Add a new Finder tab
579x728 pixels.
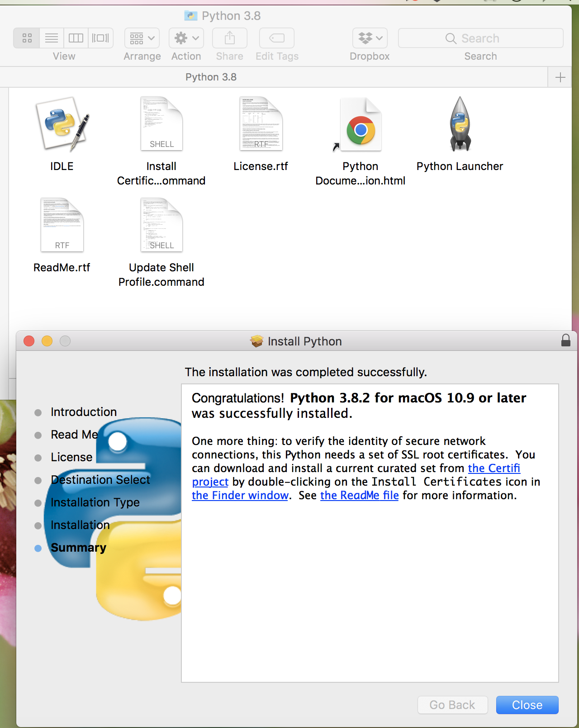pyautogui.click(x=560, y=77)
